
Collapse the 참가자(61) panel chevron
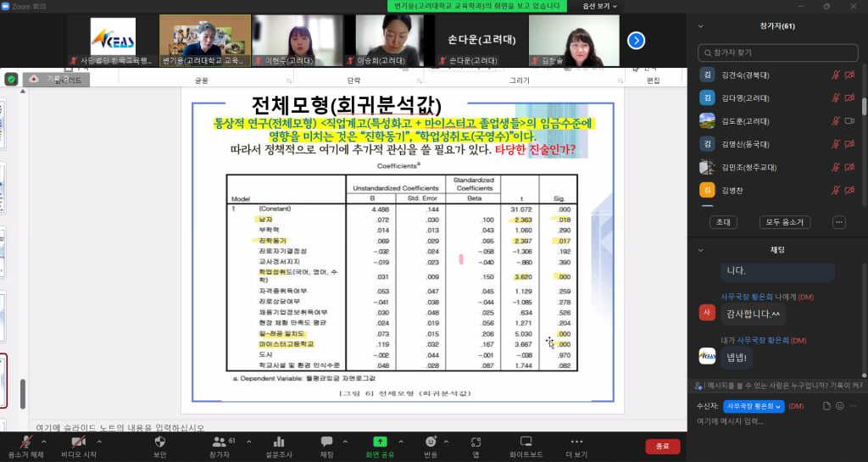[700, 26]
